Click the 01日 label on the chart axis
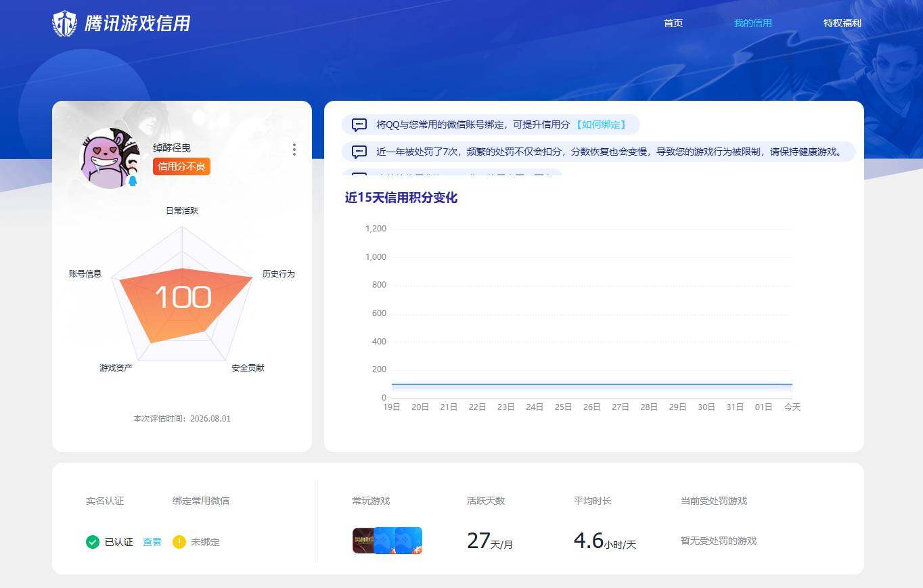The height and width of the screenshot is (588, 923). tap(763, 407)
